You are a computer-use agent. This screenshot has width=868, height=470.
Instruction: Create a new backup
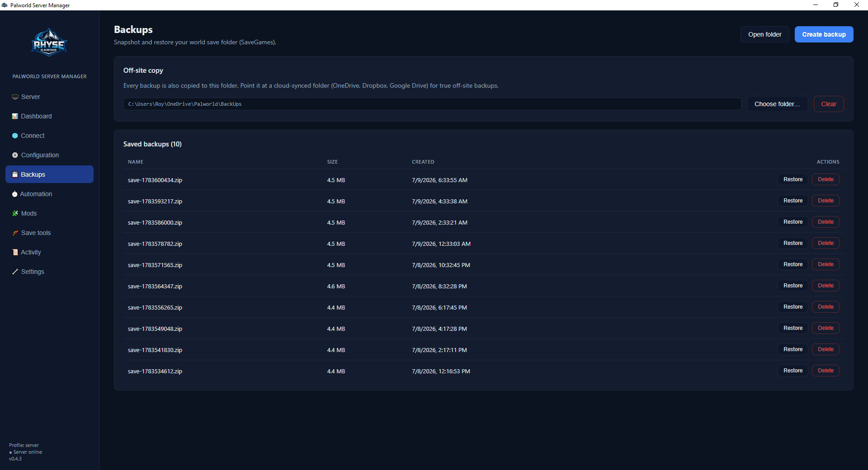click(x=824, y=34)
